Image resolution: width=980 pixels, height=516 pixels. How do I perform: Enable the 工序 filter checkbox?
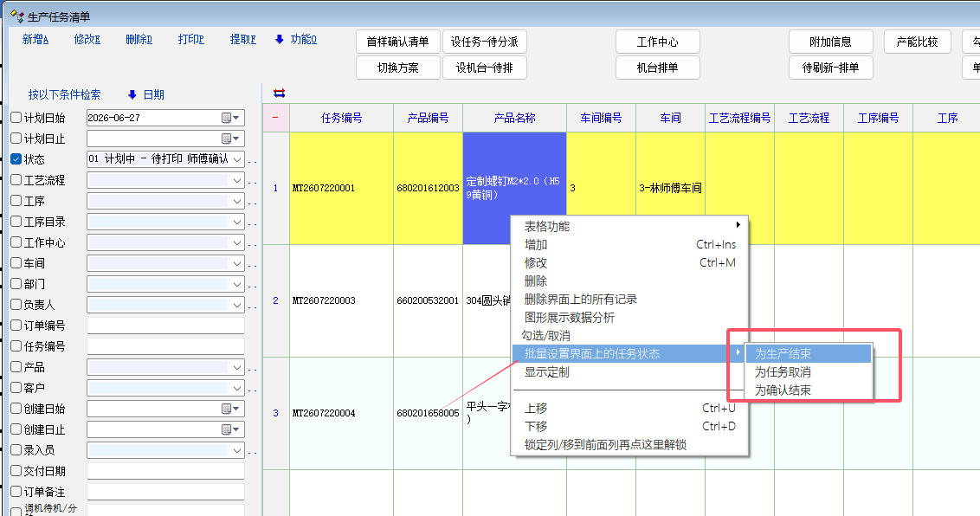click(x=16, y=201)
